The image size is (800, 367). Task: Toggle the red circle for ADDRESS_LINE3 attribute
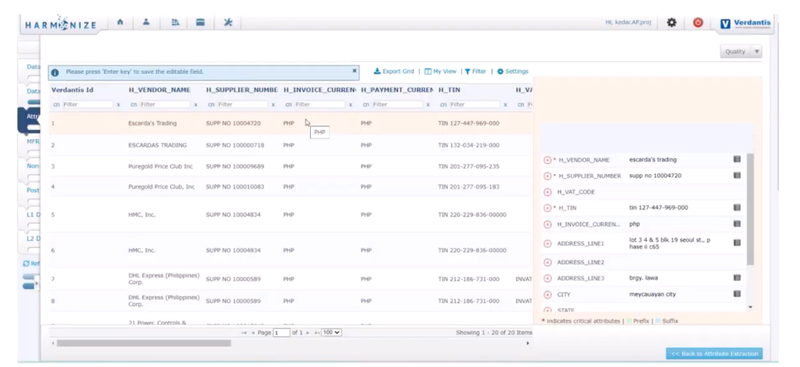[547, 279]
